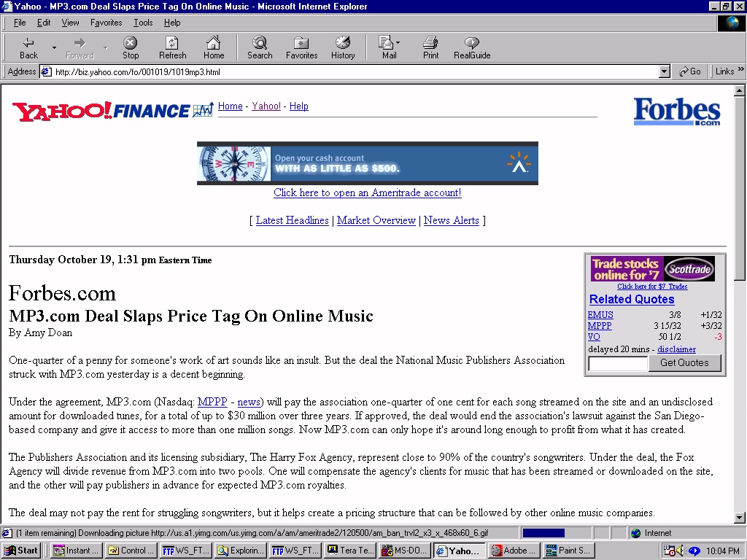This screenshot has height=560, width=747.
Task: Stop the page from loading
Action: 131,48
